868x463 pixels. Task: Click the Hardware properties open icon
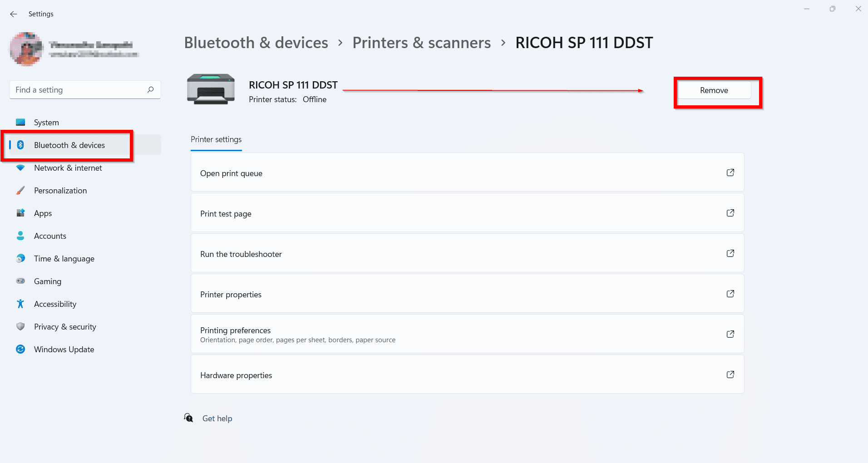click(730, 374)
